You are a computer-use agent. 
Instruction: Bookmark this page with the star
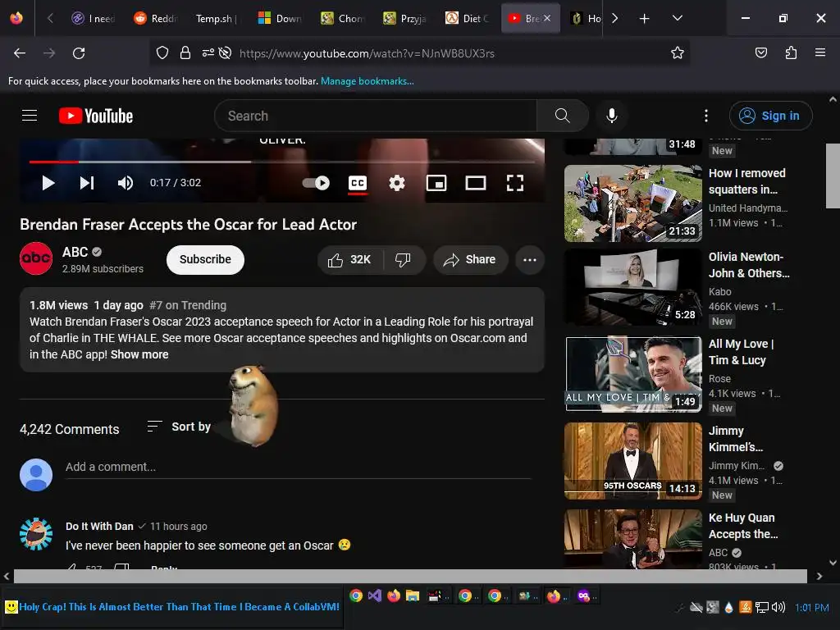click(677, 53)
